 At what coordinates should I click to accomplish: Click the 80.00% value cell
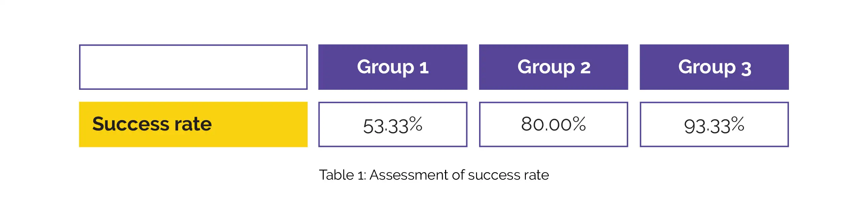(x=553, y=125)
